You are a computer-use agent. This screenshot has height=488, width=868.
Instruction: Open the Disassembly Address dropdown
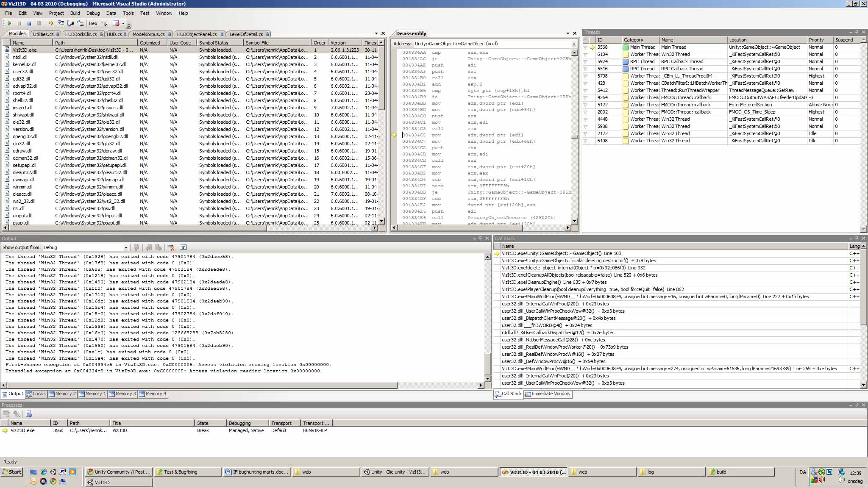pyautogui.click(x=573, y=43)
